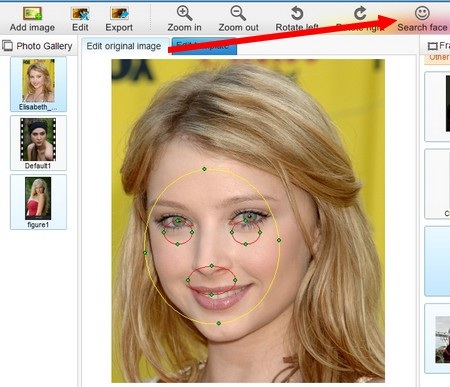Click the Elisabeth_... file name label
Screen dimensions: 450x387
point(38,107)
